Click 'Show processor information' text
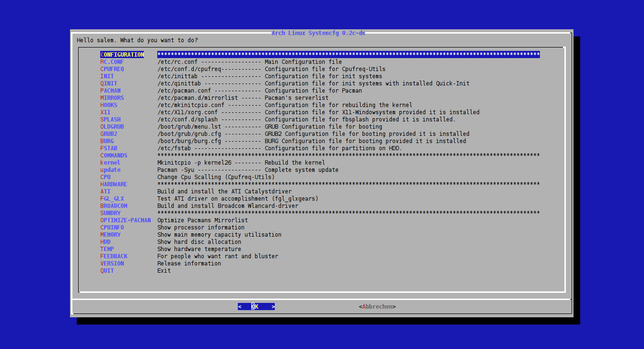644x349 pixels. (x=201, y=228)
